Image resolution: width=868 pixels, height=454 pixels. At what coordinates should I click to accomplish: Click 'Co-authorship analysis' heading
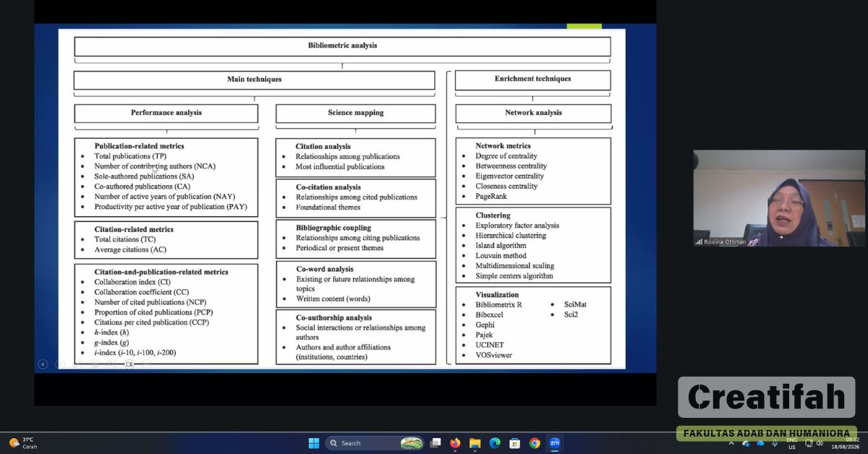click(x=334, y=318)
